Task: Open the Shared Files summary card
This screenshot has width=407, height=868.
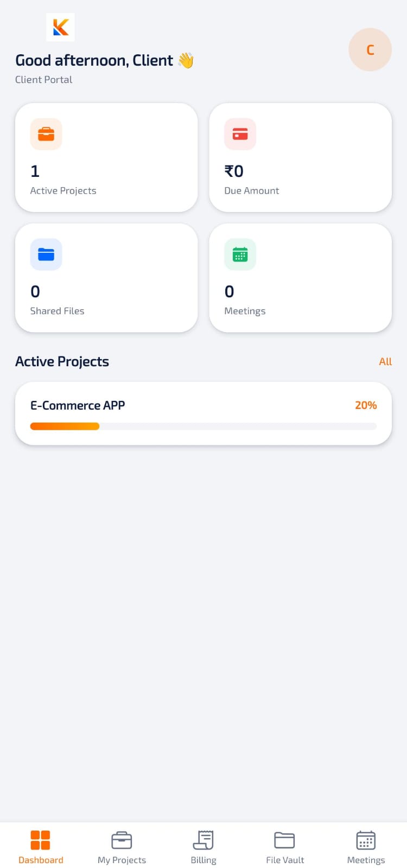Action: tap(106, 278)
